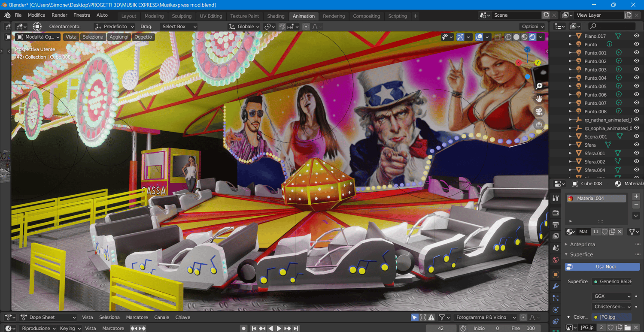Click the Generico BSDF surface shader button

point(612,281)
